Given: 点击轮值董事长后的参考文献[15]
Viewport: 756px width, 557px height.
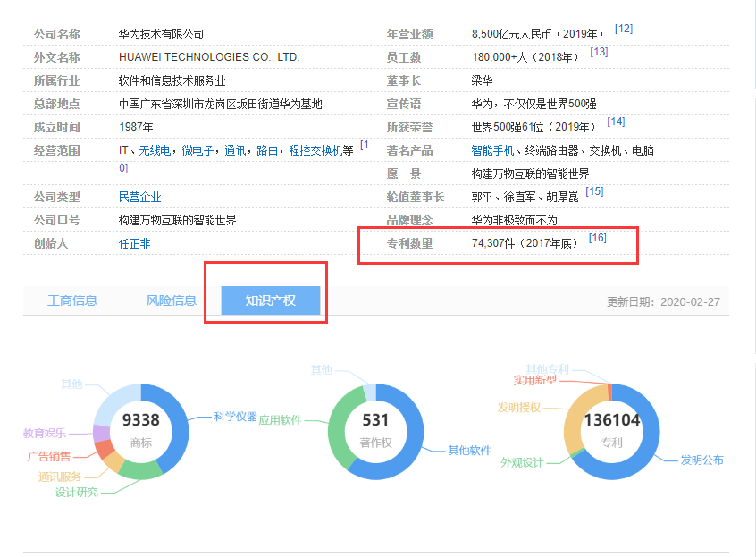Looking at the screenshot, I should (x=595, y=190).
